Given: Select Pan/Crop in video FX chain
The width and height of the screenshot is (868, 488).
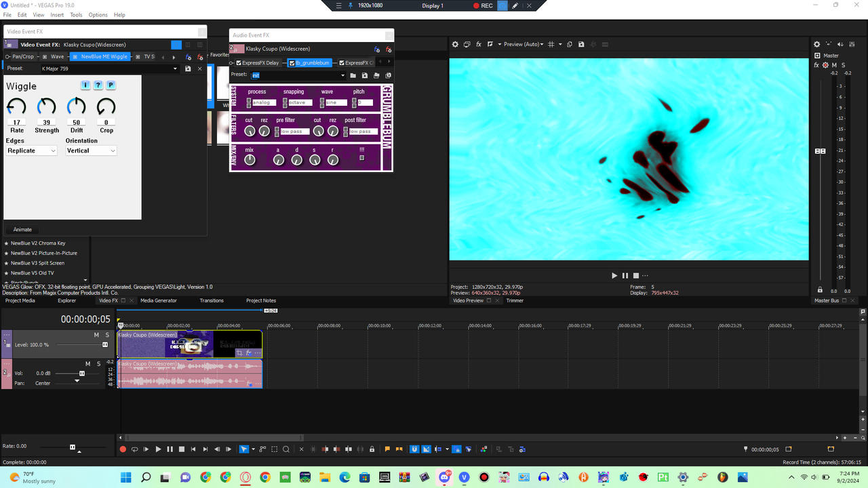Looking at the screenshot, I should click(23, 57).
